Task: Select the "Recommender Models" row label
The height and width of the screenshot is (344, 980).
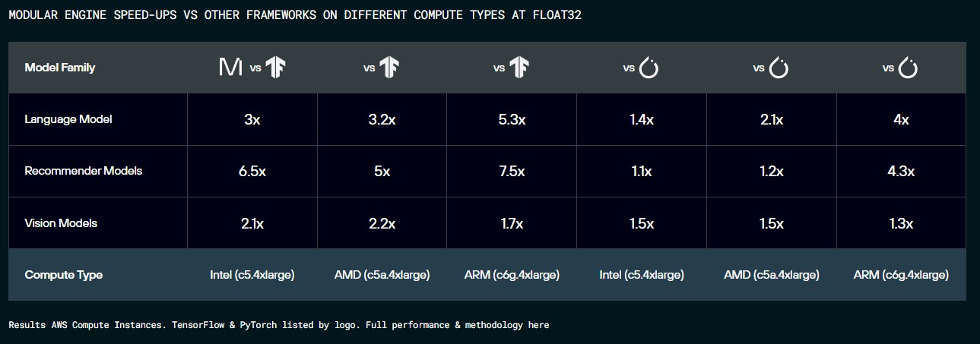Action: 84,171
